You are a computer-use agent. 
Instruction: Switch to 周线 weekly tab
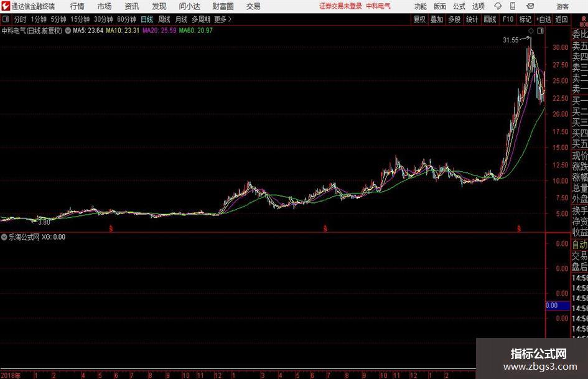pyautogui.click(x=164, y=19)
